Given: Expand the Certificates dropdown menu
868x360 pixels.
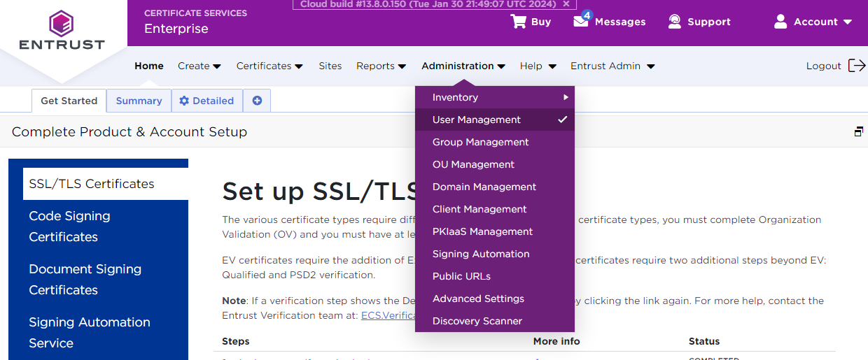Looking at the screenshot, I should [269, 66].
